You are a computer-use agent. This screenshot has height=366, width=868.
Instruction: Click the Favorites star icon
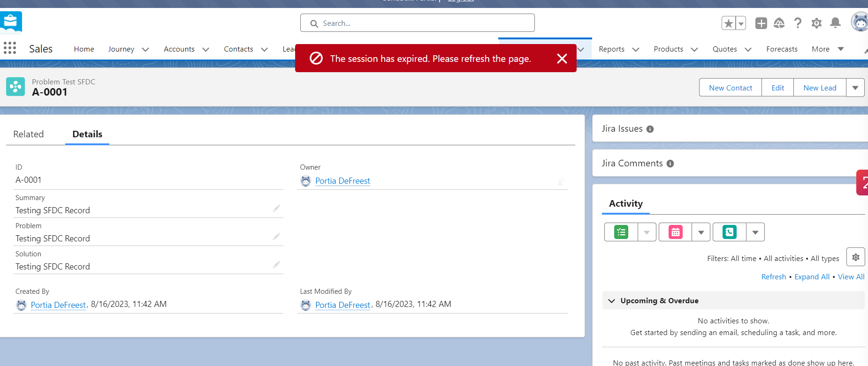729,23
